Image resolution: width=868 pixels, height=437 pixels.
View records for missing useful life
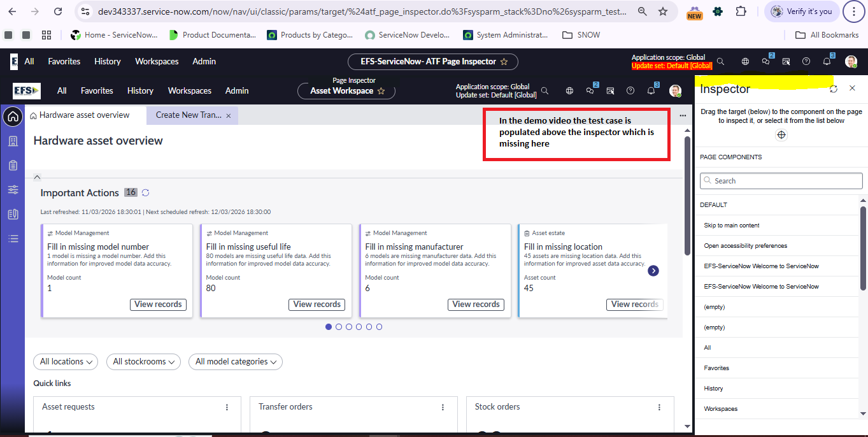point(317,304)
